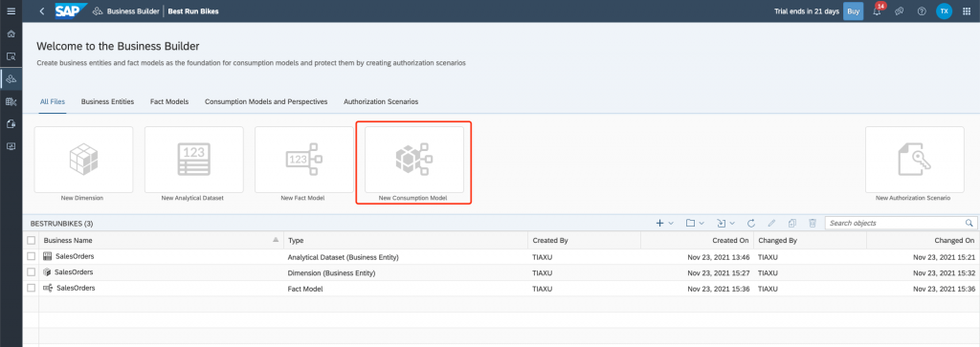980x347 pixels.
Task: Expand the folder dropdown in toolbar
Action: click(695, 223)
